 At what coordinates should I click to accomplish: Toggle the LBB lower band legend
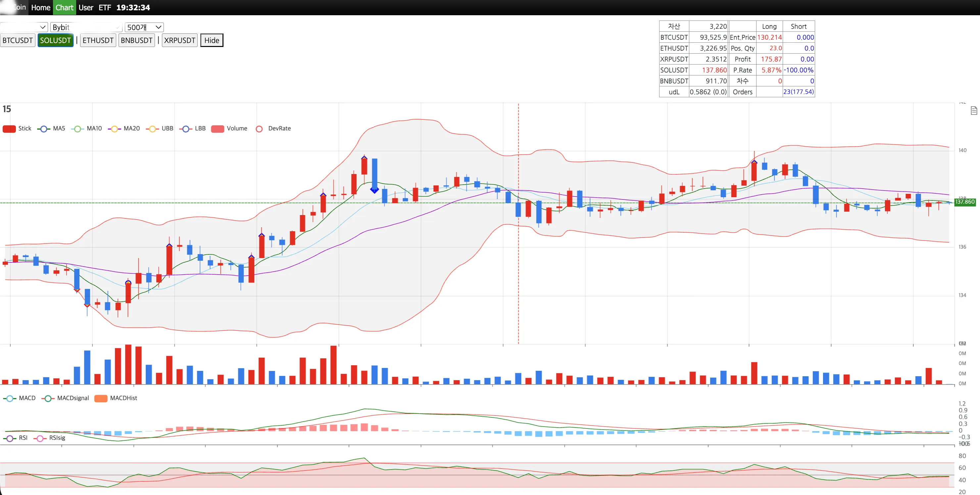click(x=192, y=128)
